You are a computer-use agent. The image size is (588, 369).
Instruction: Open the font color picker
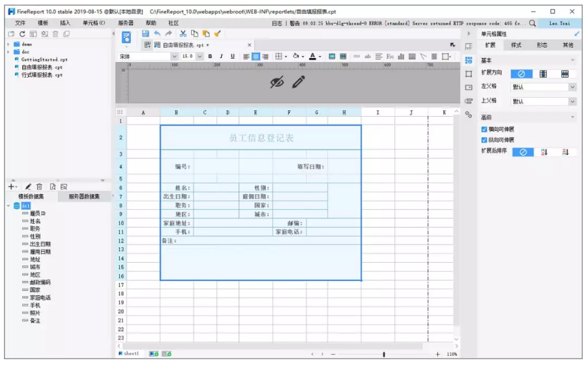click(x=313, y=57)
